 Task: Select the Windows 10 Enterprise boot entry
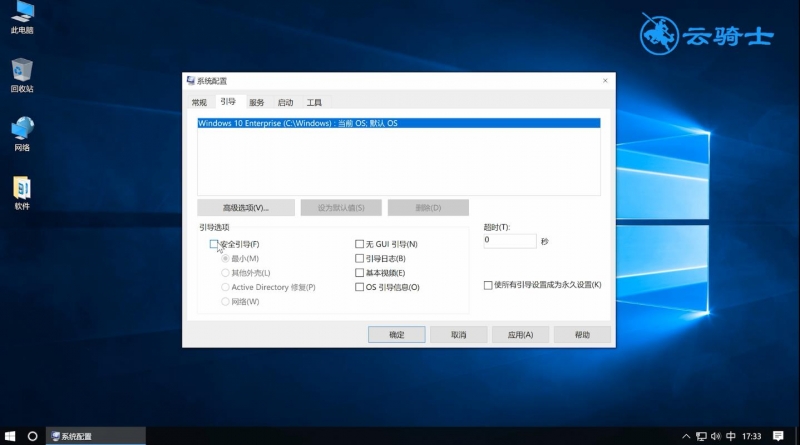click(x=399, y=123)
